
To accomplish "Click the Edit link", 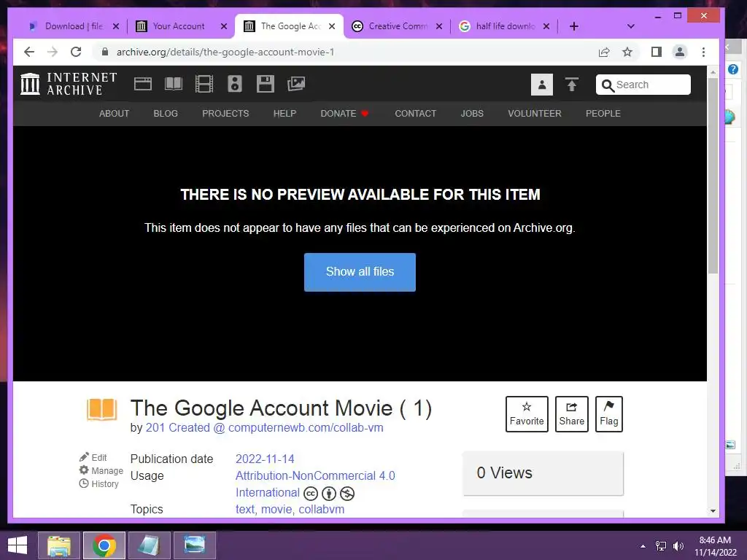I will [x=93, y=457].
